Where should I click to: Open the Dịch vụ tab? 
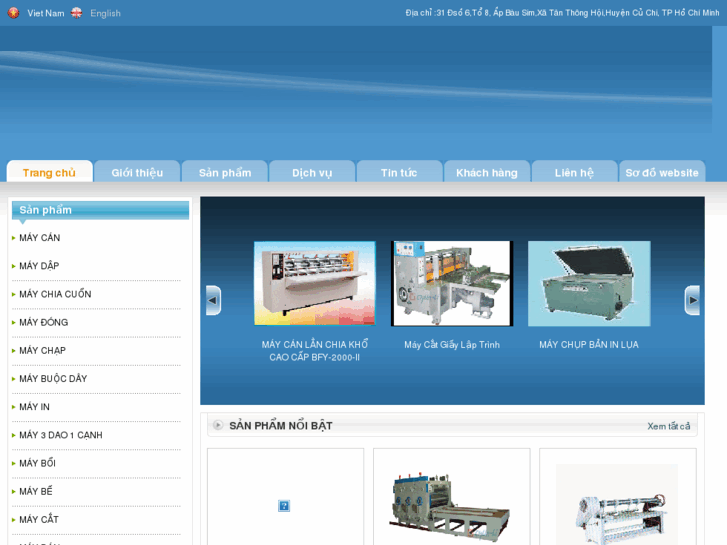[x=312, y=173]
